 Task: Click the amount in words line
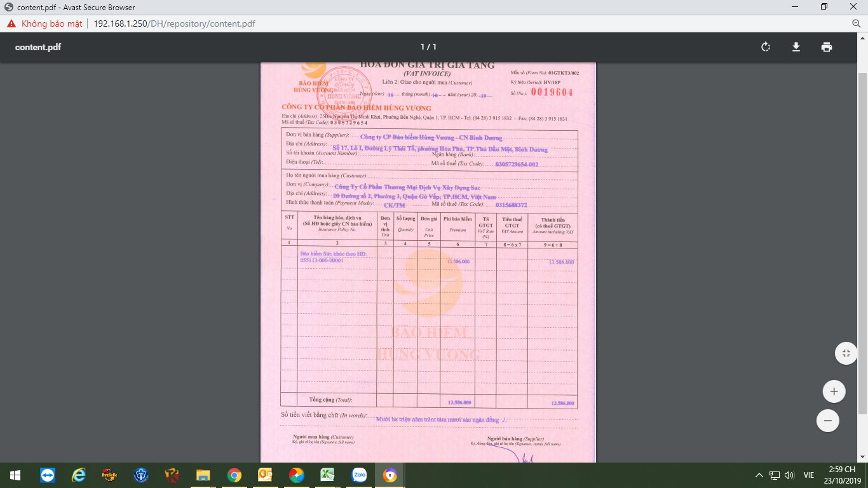point(441,419)
